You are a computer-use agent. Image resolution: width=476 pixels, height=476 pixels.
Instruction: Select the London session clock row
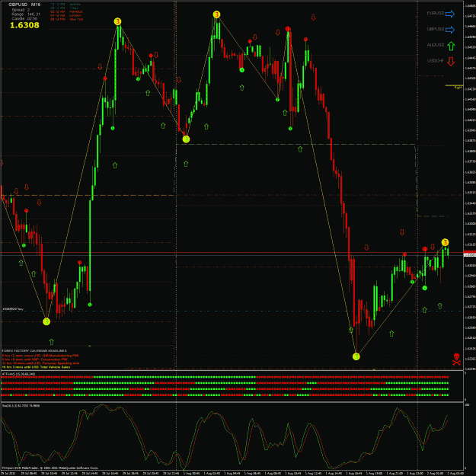click(x=65, y=15)
